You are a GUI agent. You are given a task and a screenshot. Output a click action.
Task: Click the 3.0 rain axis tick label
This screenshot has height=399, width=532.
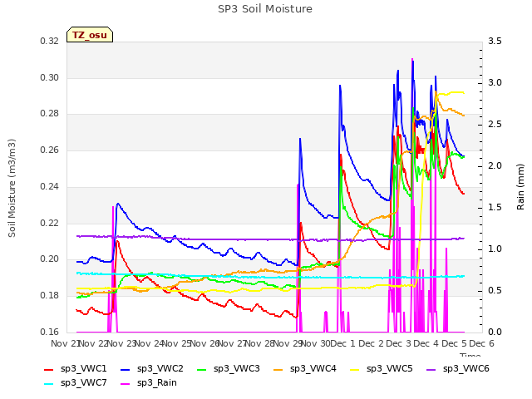[x=495, y=83]
